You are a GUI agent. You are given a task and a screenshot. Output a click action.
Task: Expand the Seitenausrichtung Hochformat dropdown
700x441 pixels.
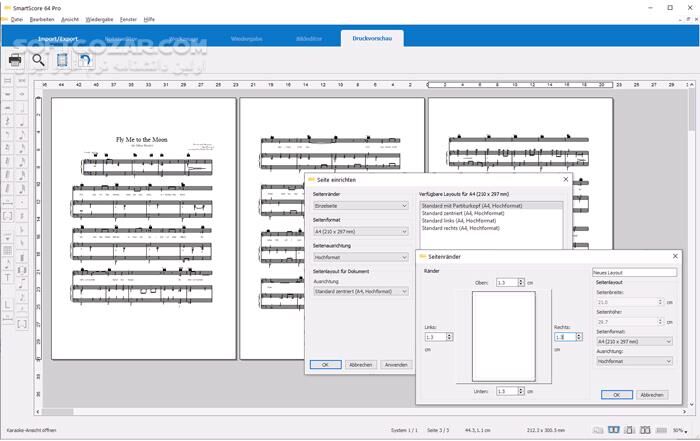(x=361, y=258)
